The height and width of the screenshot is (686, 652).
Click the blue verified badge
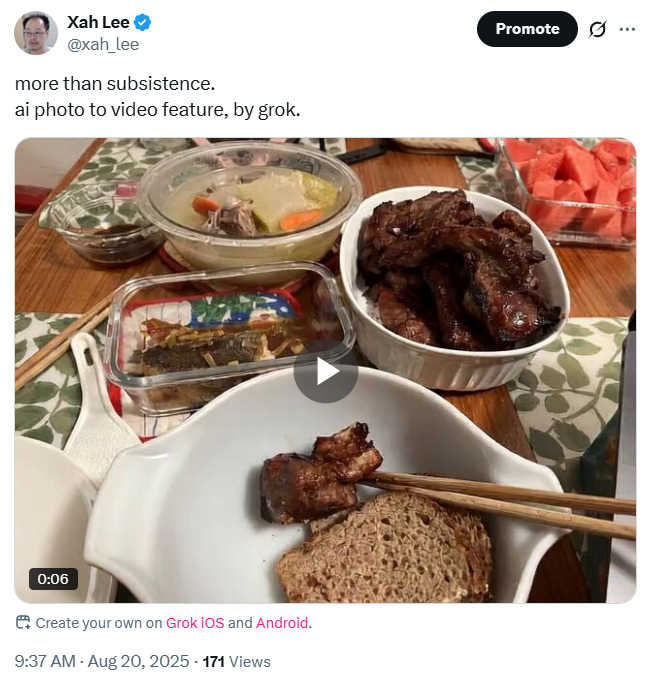[x=143, y=22]
